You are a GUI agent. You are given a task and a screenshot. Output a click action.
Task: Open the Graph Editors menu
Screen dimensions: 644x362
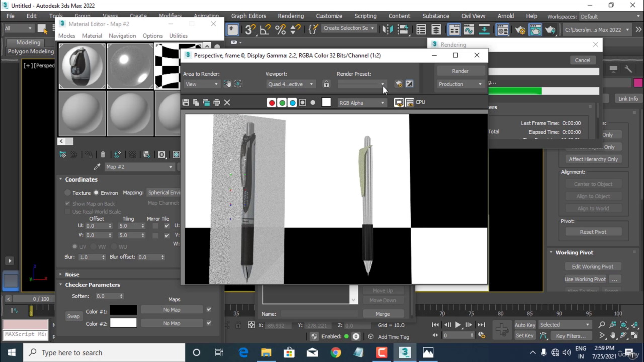tap(249, 16)
